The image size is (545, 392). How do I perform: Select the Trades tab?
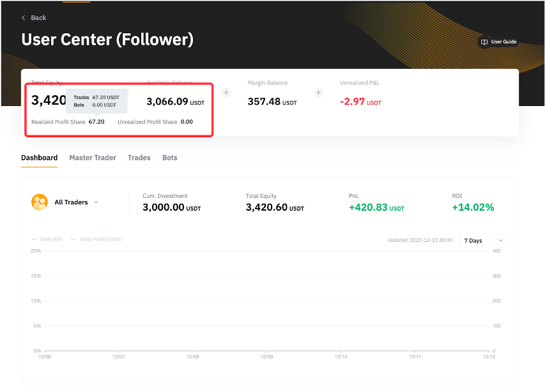(x=139, y=158)
